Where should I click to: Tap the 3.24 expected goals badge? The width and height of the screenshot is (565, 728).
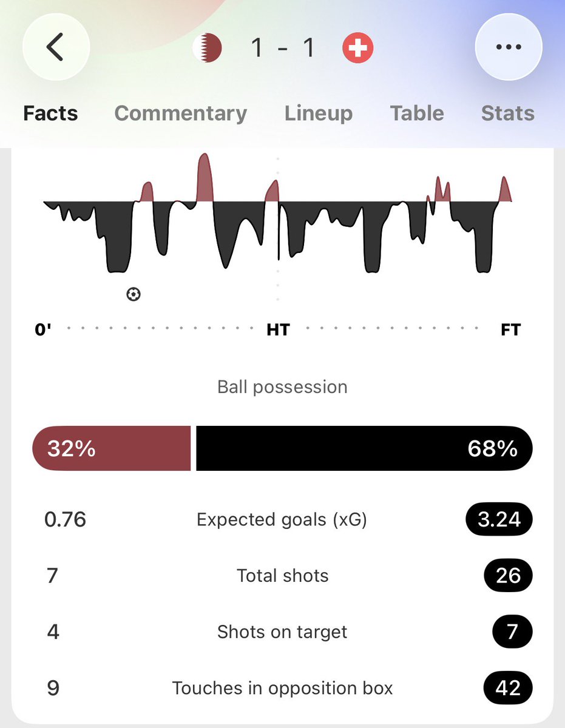pos(499,520)
